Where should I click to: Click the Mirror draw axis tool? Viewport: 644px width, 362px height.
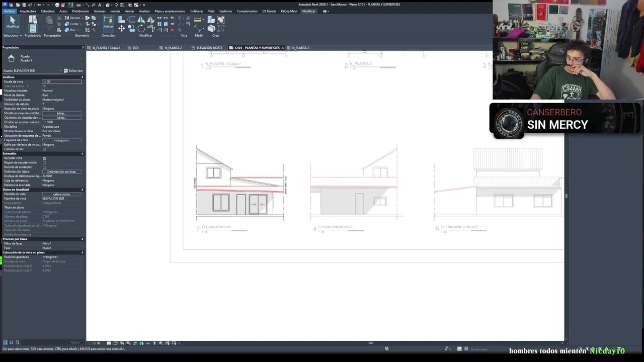[150, 20]
